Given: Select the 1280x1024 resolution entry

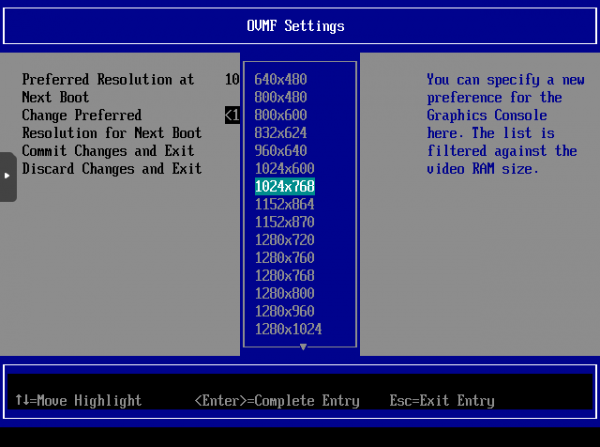Looking at the screenshot, I should pos(288,329).
